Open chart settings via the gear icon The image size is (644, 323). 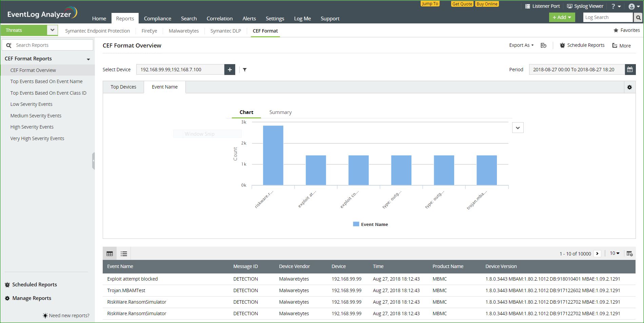tap(629, 87)
